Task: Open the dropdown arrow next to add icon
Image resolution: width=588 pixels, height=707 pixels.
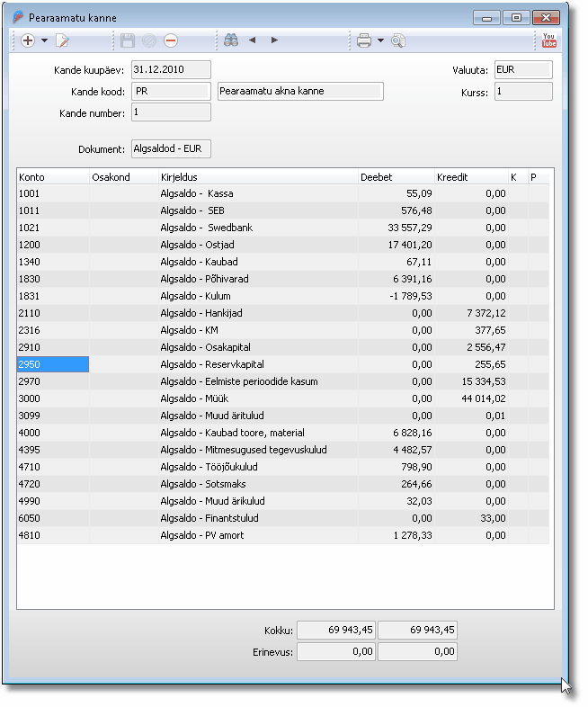Action: click(x=45, y=40)
